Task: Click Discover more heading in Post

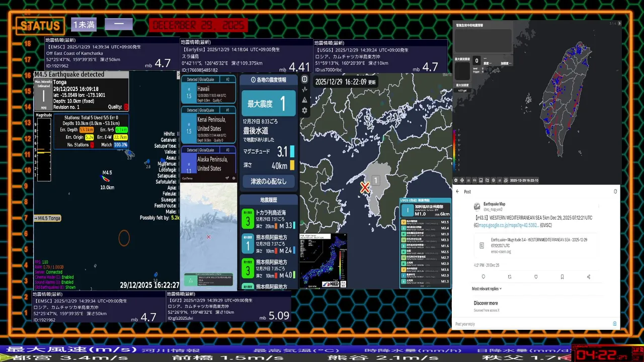Action: coord(486,303)
